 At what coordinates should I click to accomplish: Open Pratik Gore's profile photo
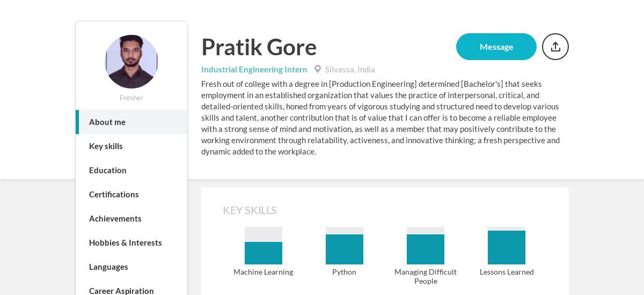pos(131,62)
